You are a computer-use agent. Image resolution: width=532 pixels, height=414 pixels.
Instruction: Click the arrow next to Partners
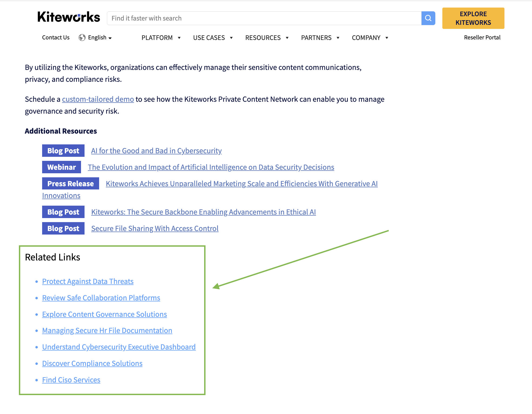pyautogui.click(x=338, y=38)
